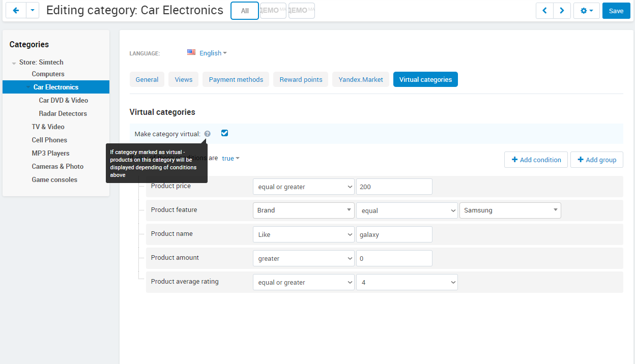
Task: Go to the previous category chevron
Action: pos(544,11)
